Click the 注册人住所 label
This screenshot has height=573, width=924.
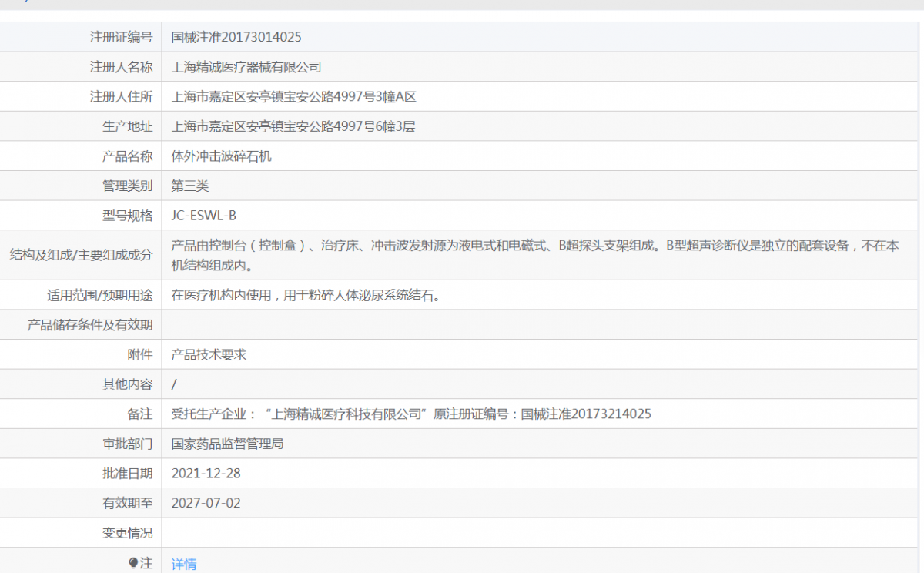tap(121, 97)
